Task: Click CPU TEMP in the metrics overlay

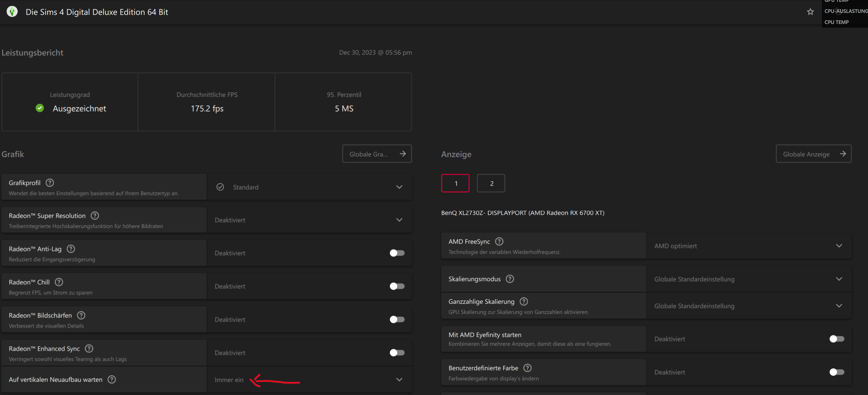Action: click(837, 22)
